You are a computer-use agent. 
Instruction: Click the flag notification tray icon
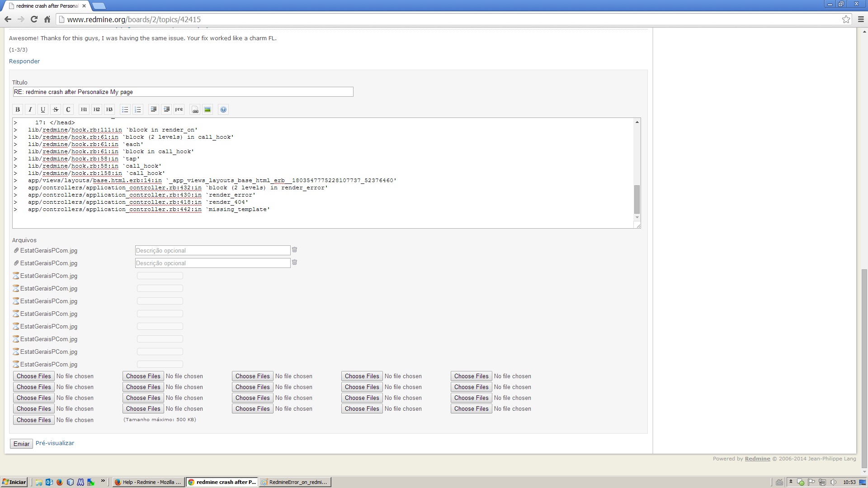tap(811, 482)
